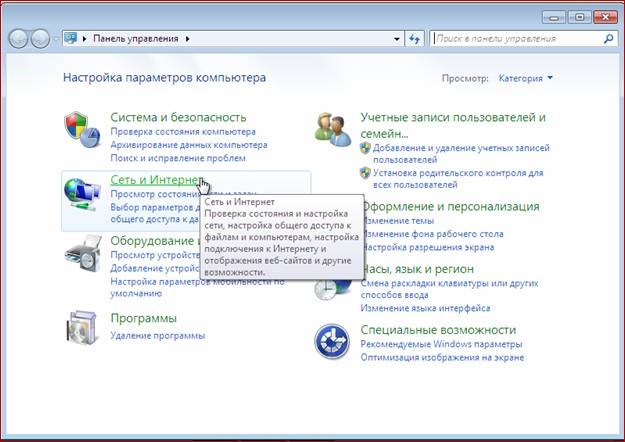
Task: Open Часы, язык и регион heading
Action: (419, 269)
